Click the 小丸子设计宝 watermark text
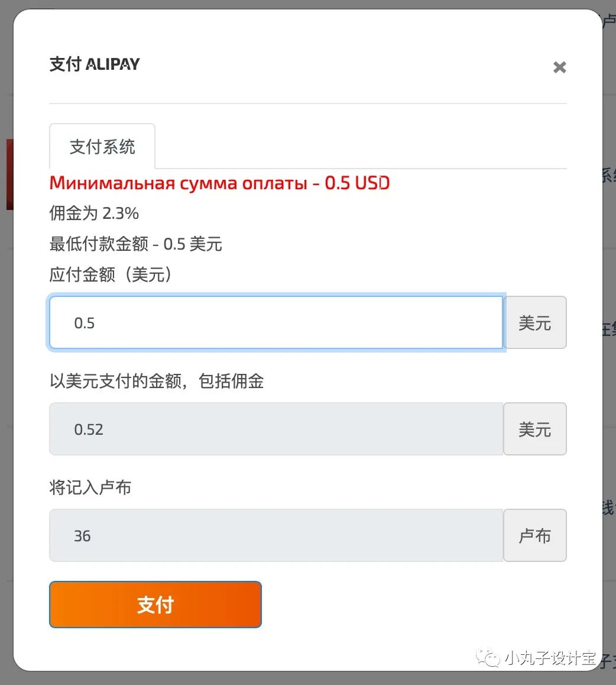 click(x=550, y=658)
